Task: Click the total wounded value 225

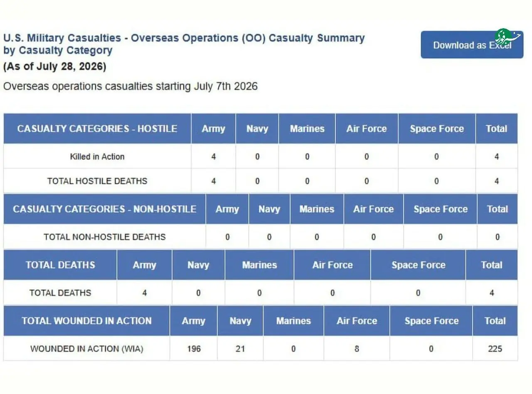Action: (495, 349)
